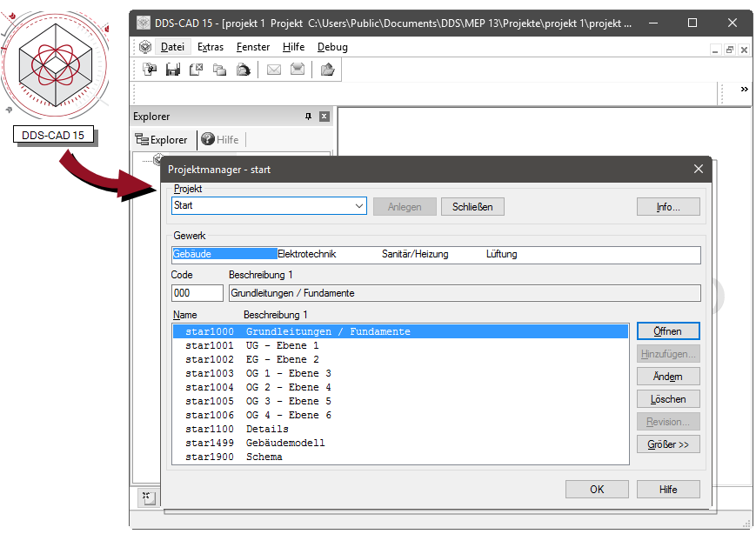Click the Info... button

click(668, 207)
